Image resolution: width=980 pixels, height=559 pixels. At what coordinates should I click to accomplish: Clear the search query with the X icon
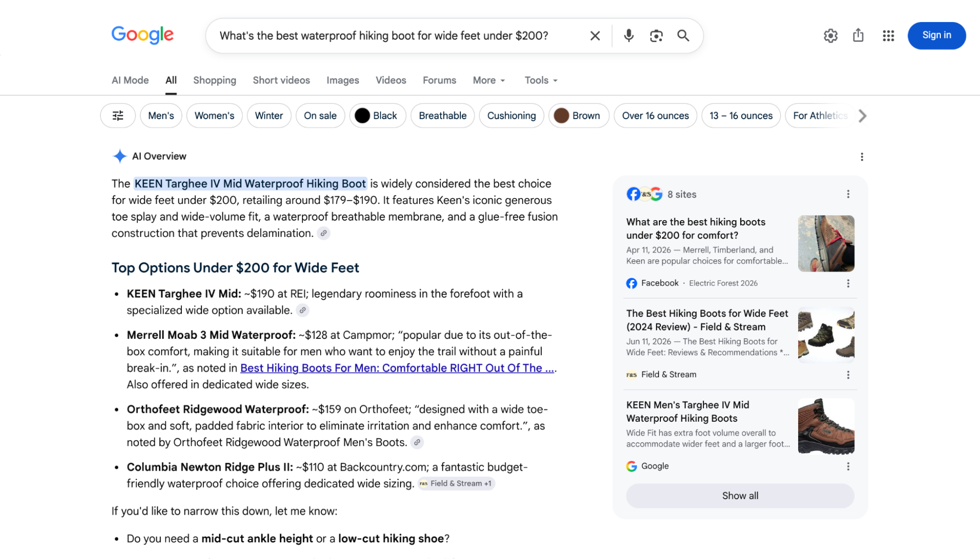click(x=595, y=36)
